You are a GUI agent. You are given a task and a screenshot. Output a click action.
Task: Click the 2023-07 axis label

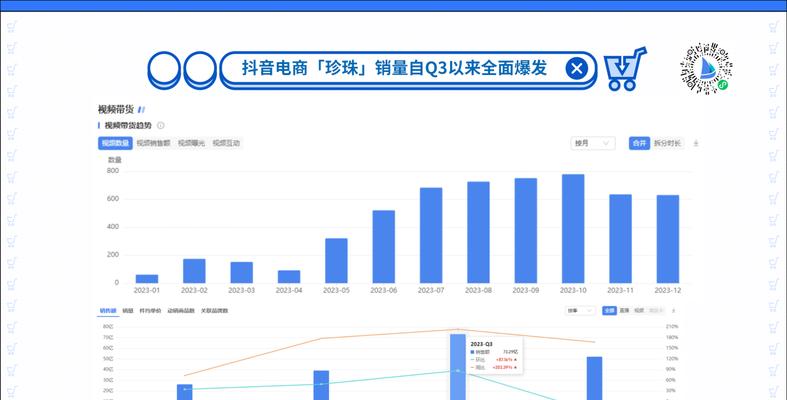pyautogui.click(x=431, y=291)
